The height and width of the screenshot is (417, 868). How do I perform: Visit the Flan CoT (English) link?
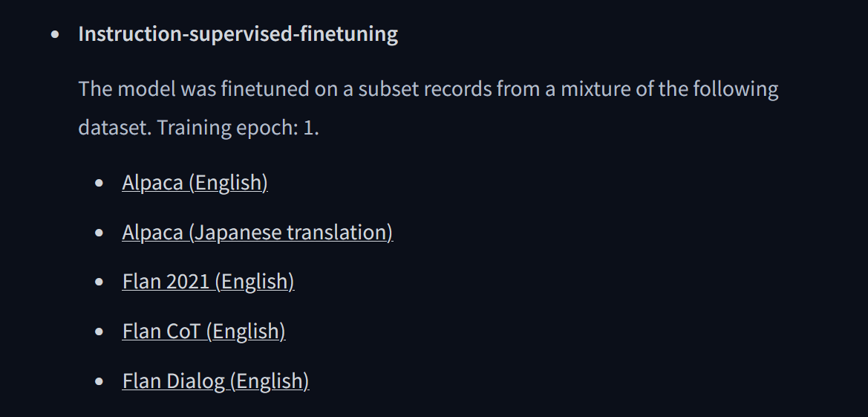(203, 331)
